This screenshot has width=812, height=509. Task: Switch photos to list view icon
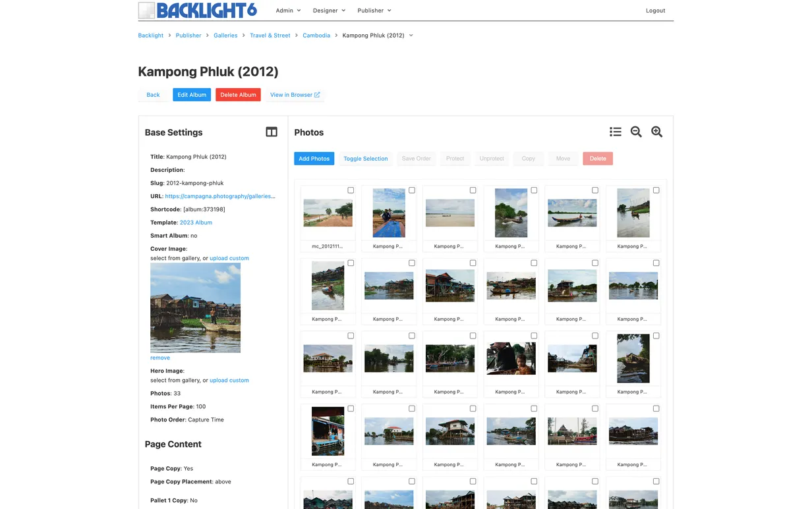point(616,132)
